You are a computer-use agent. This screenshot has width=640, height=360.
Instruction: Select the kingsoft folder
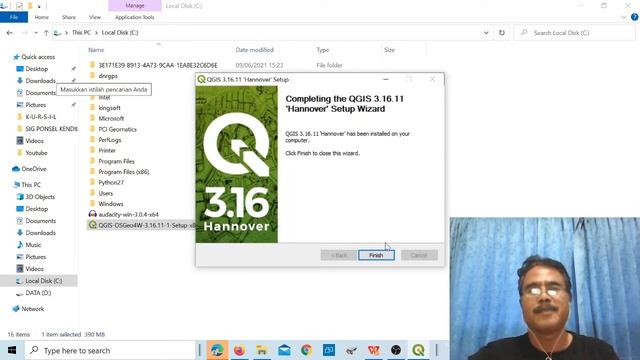point(109,108)
